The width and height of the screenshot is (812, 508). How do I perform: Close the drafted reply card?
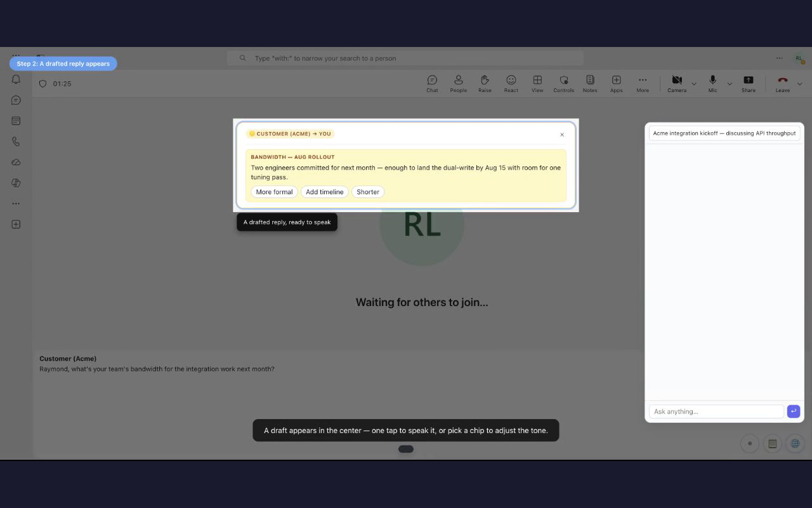click(x=562, y=135)
